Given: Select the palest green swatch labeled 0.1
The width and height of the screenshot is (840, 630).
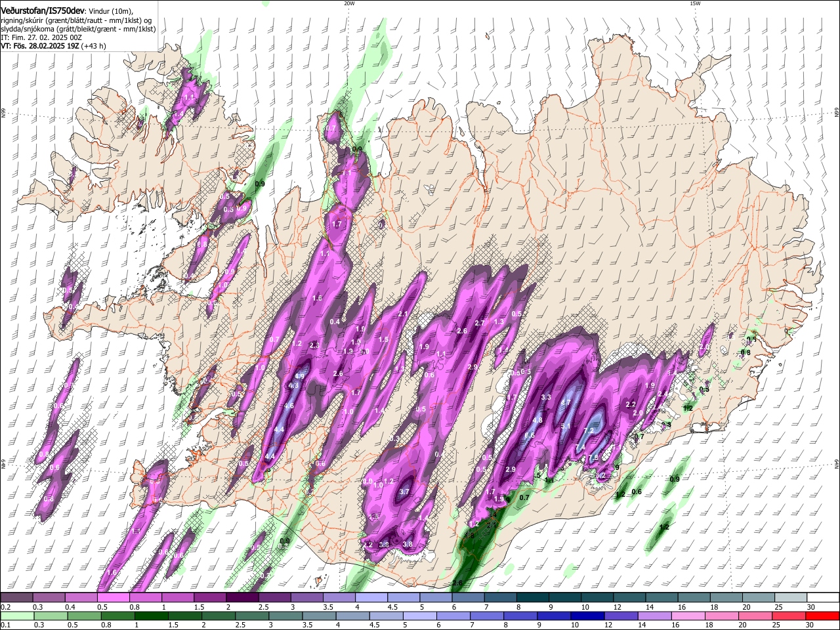Looking at the screenshot, I should pyautogui.click(x=17, y=616).
